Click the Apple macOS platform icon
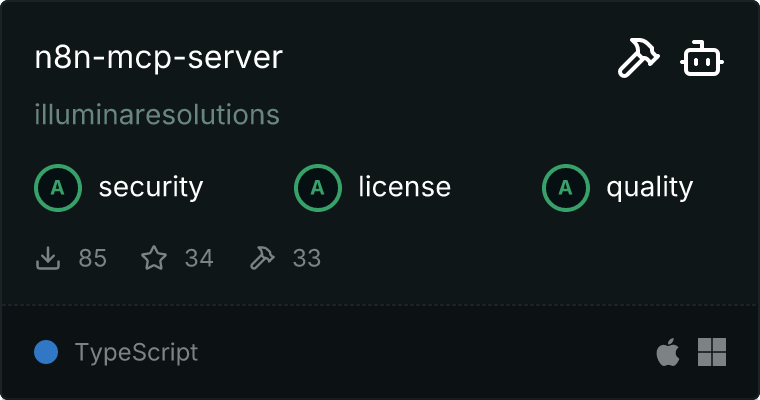The image size is (760, 400). (667, 352)
